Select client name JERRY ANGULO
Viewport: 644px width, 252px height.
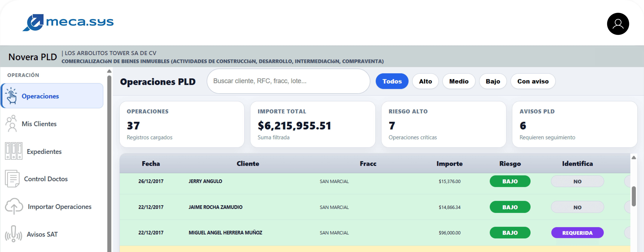tap(205, 181)
